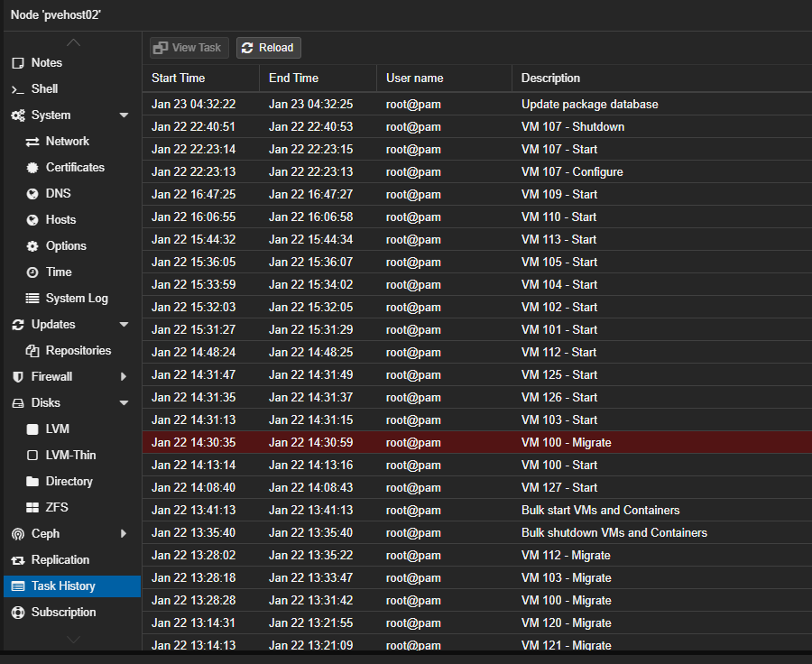
Task: Collapse the System section arrow
Action: click(124, 115)
